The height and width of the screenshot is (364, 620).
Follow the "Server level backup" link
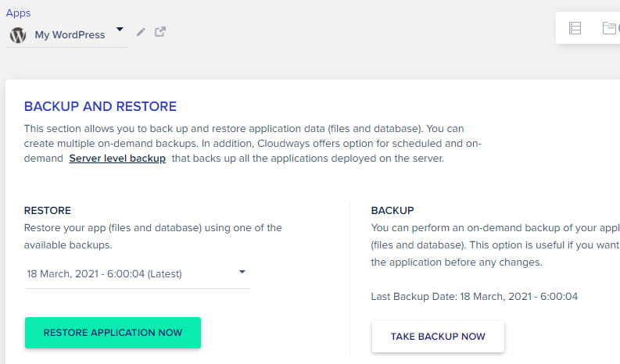(x=117, y=159)
